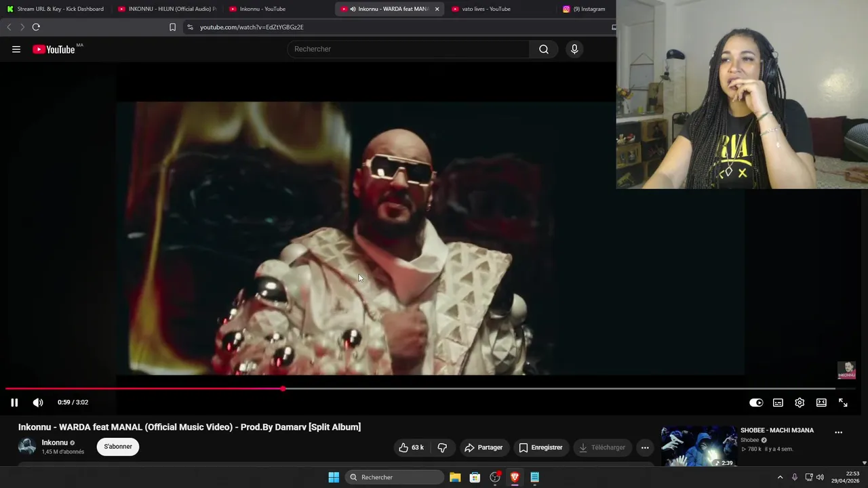Screen dimensions: 868x488
Task: Switch to Stream URL & Key Kick tab
Action: 56,9
